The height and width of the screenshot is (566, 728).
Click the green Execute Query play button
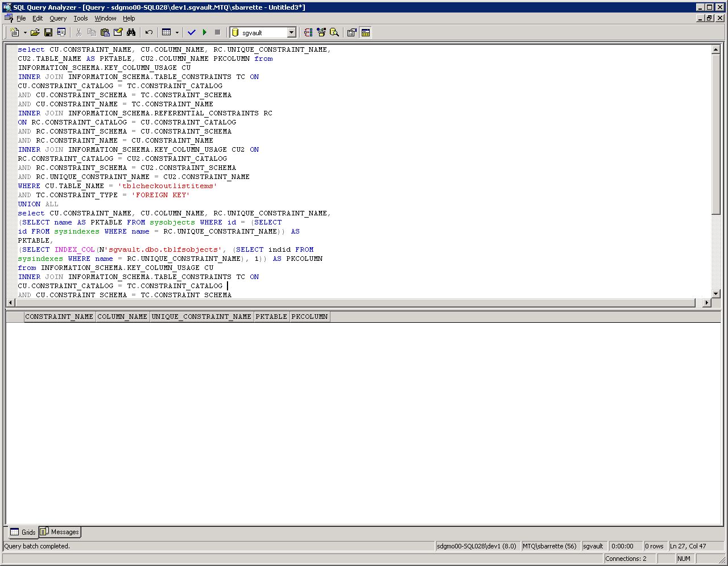click(x=205, y=32)
